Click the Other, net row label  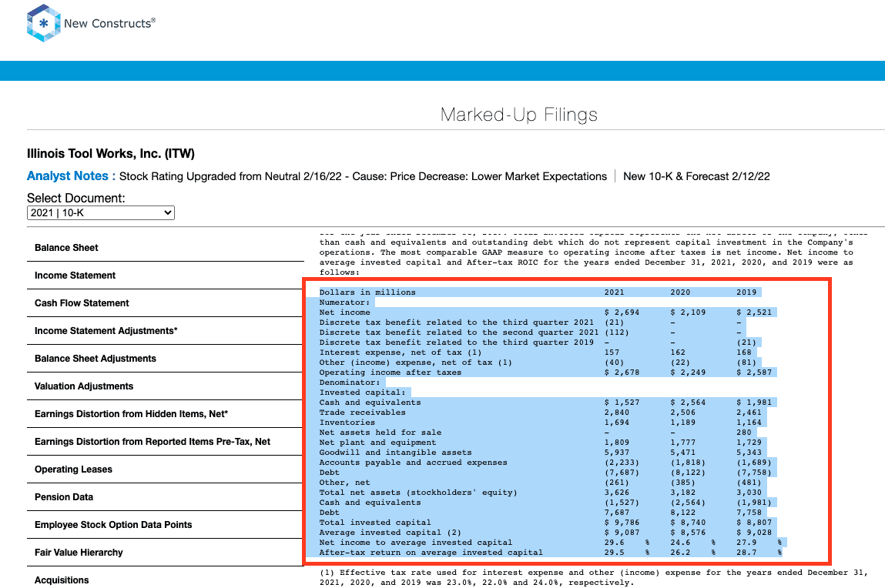coord(345,483)
